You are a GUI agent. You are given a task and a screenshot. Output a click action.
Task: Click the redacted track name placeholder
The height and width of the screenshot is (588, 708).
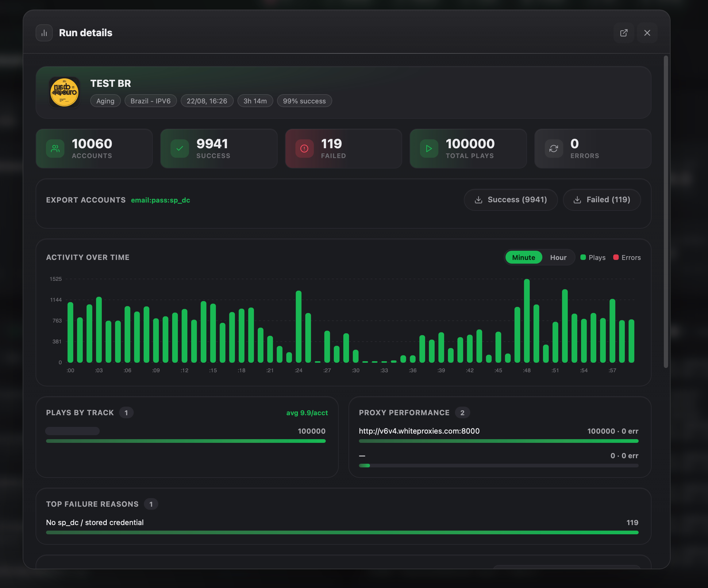coord(72,431)
